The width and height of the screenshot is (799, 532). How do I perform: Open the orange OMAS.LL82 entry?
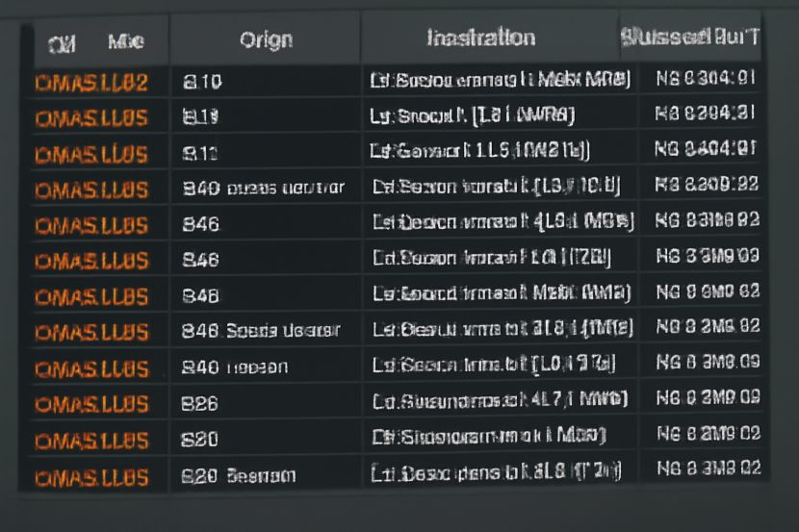coord(91,83)
